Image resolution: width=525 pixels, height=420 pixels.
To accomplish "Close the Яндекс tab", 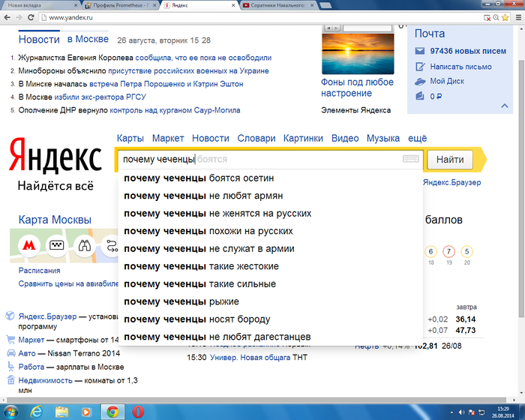I will coord(233,5).
